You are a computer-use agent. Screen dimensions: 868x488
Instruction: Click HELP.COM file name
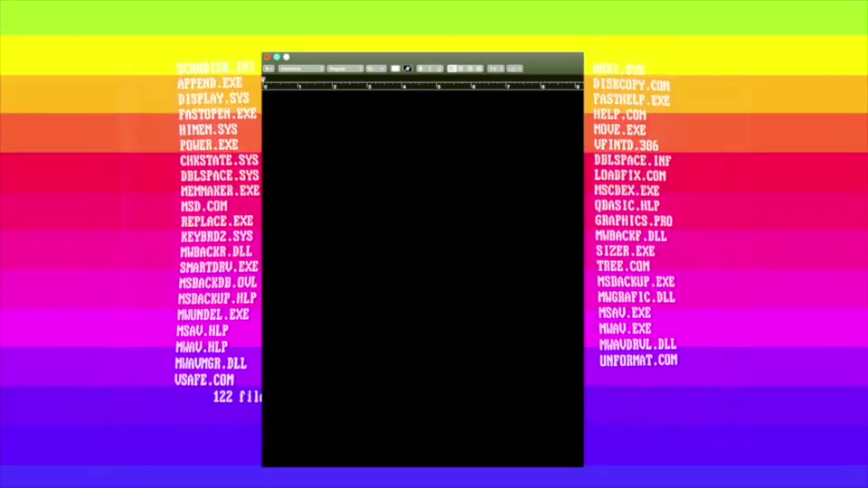point(620,115)
